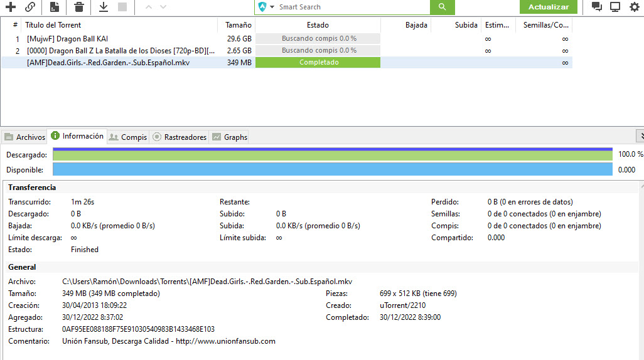Sort by the Estado column header
The image size is (644, 360).
pos(318,25)
